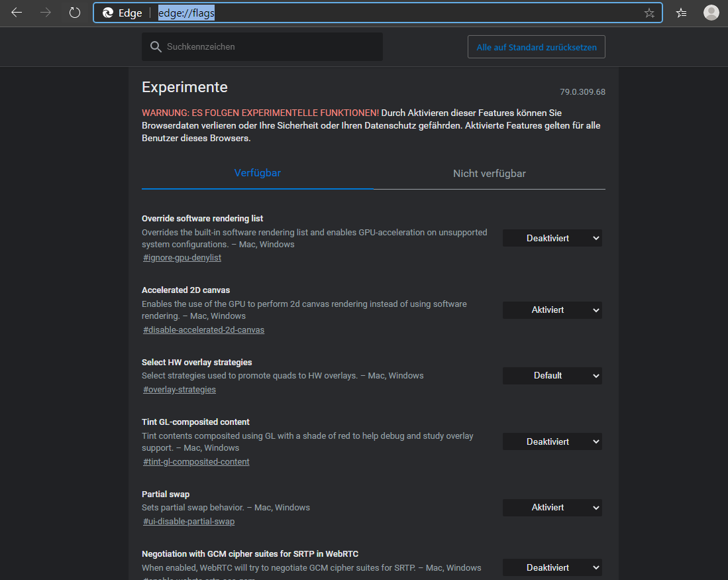The height and width of the screenshot is (580, 728).
Task: Open Accelerated 2D canvas dropdown
Action: tap(552, 310)
